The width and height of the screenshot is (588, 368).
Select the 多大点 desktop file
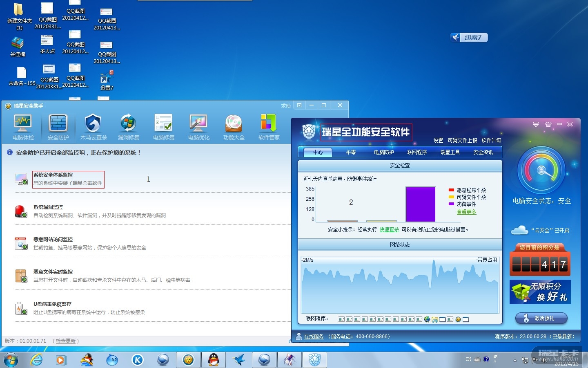point(47,44)
